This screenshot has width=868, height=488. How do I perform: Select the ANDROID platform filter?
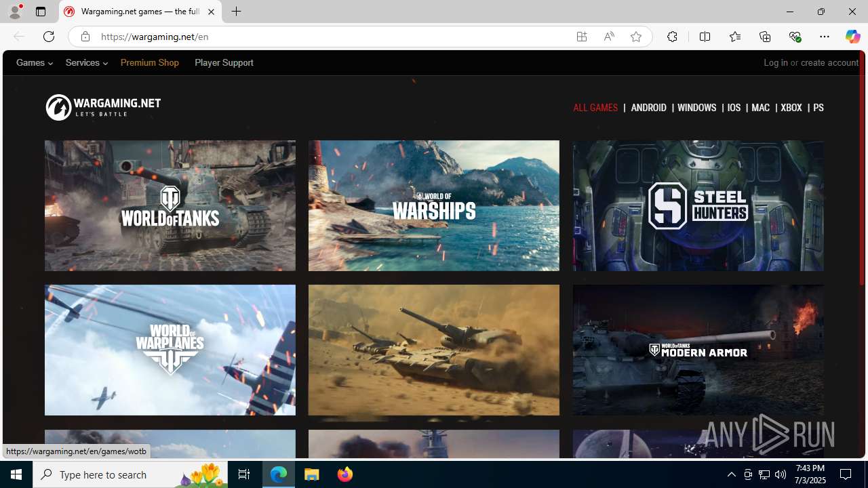tap(648, 108)
